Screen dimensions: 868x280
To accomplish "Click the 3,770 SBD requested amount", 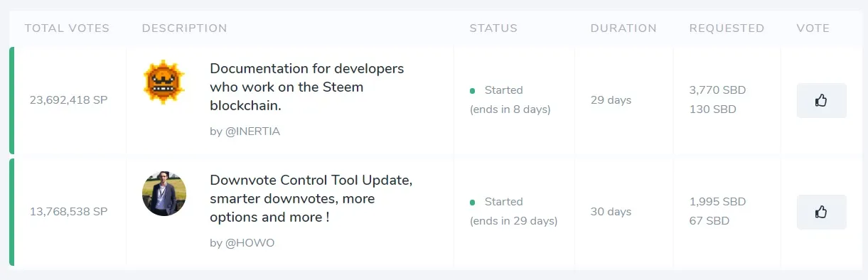I will coord(717,90).
